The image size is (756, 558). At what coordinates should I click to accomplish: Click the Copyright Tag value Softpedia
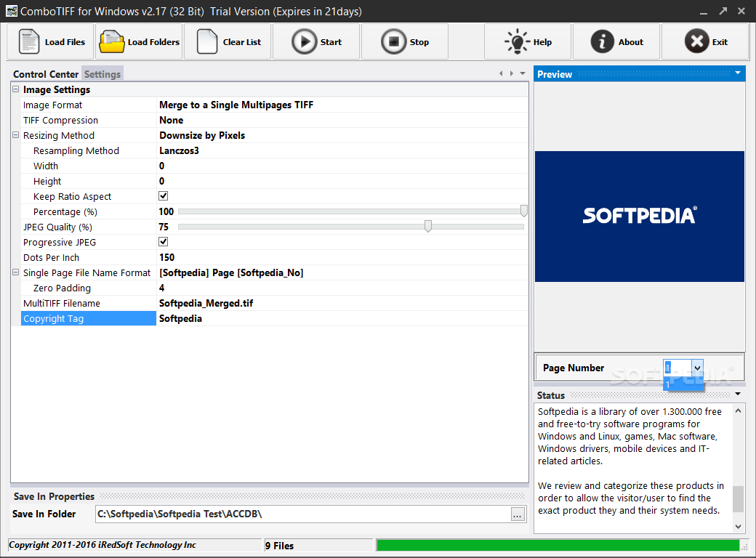tap(180, 318)
